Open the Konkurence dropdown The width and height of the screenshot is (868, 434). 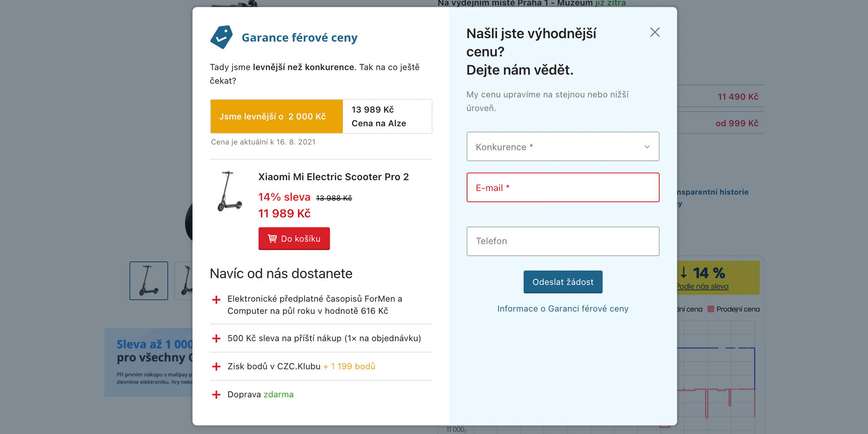point(563,147)
